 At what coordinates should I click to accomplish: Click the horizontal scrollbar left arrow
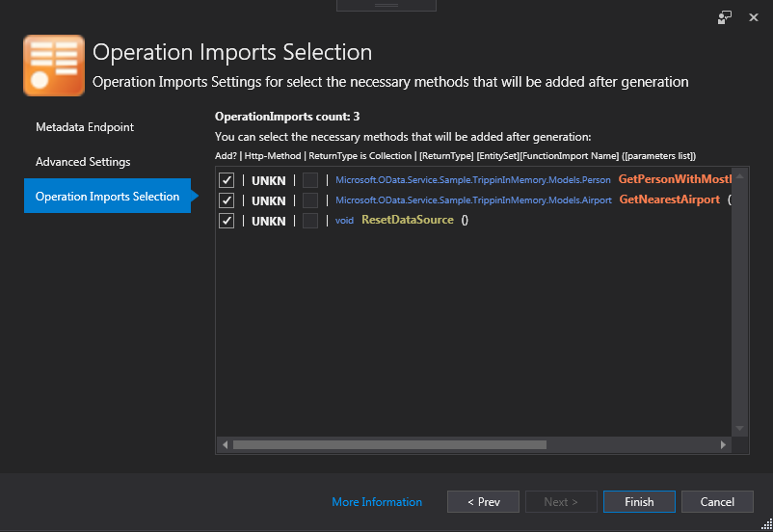tap(225, 445)
